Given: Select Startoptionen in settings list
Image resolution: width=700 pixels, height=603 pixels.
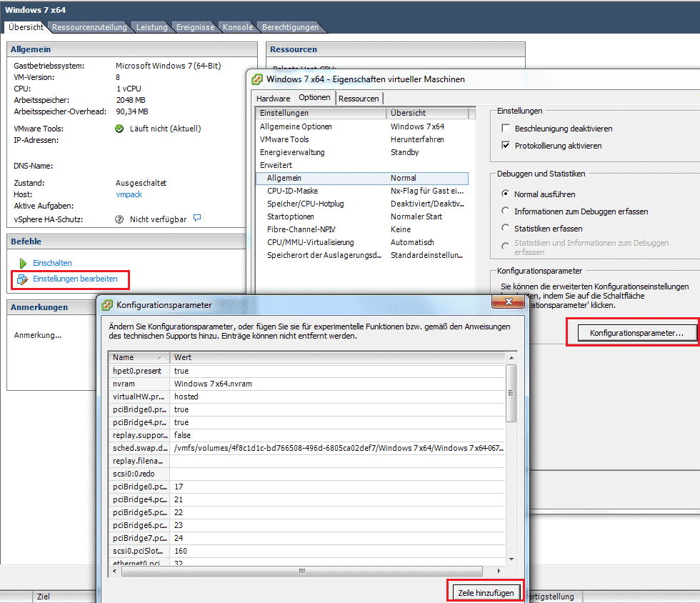Looking at the screenshot, I should coord(362,216).
